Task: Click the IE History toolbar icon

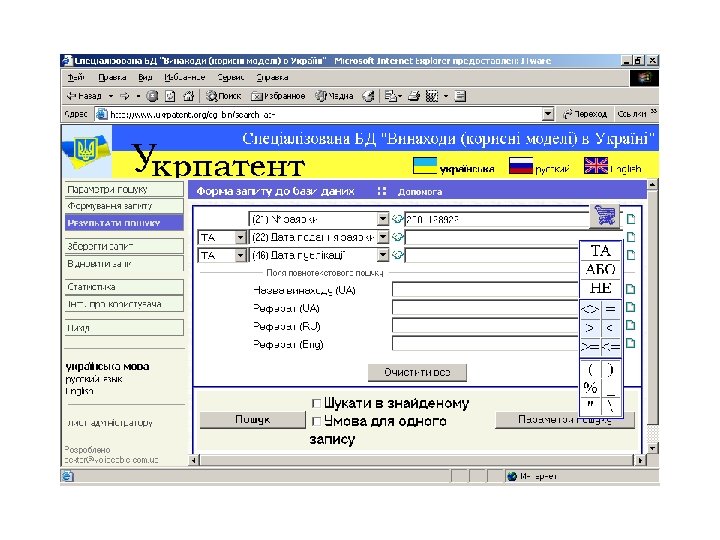Action: [x=368, y=96]
